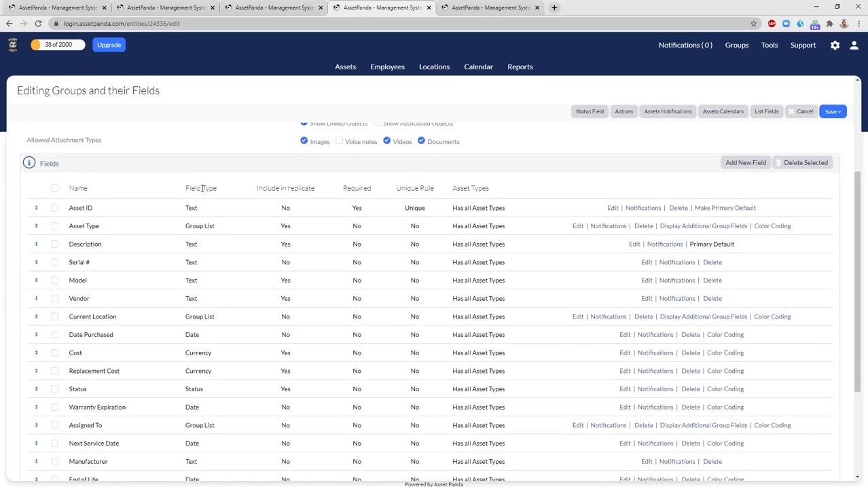Click Color Coding for Date Purchased row
Image resolution: width=868 pixels, height=487 pixels.
tap(725, 335)
